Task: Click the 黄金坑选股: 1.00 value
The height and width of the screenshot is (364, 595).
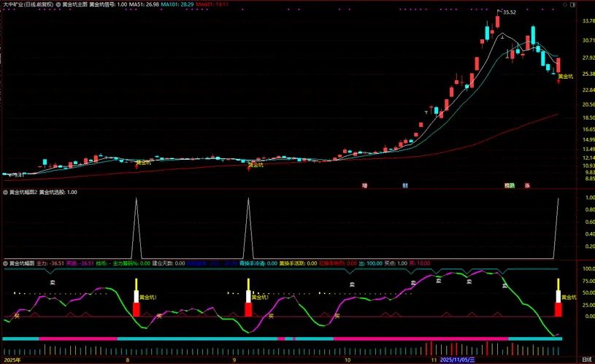Action: click(58, 193)
